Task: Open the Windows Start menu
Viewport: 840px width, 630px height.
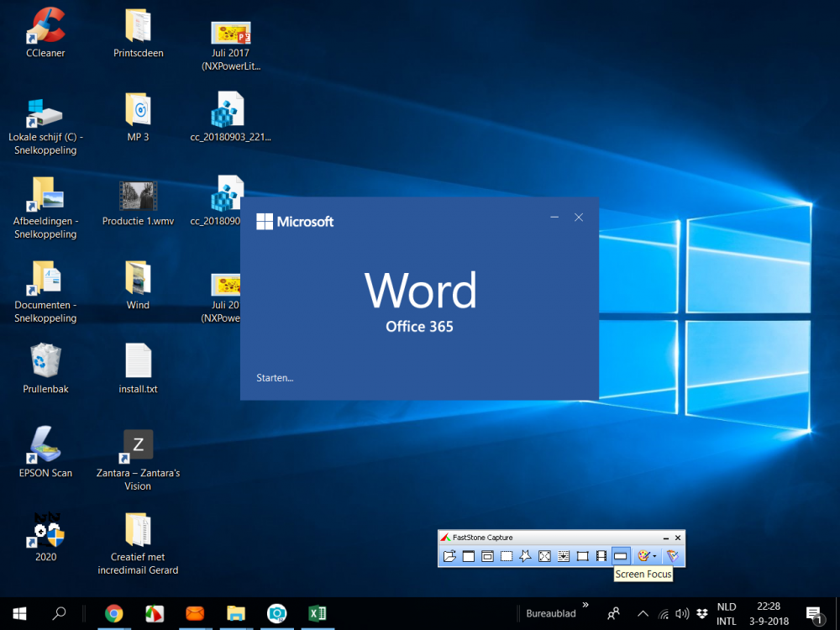Action: (x=19, y=614)
